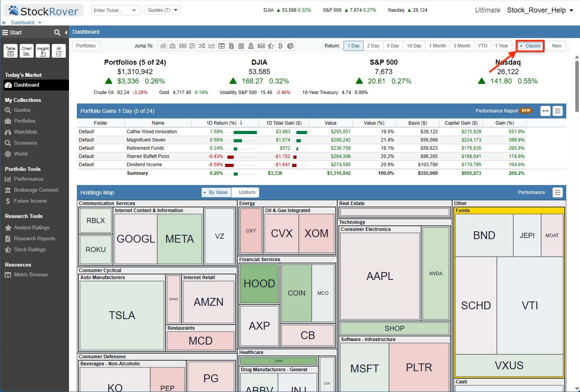The image size is (580, 392).
Task: Open the Quotes (7) dropdown
Action: 162,10
